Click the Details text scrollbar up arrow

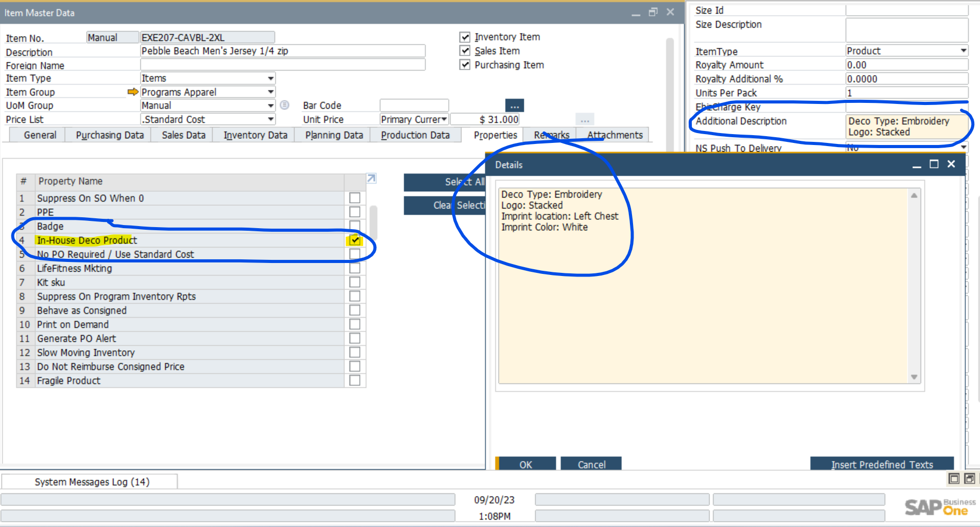pos(914,195)
